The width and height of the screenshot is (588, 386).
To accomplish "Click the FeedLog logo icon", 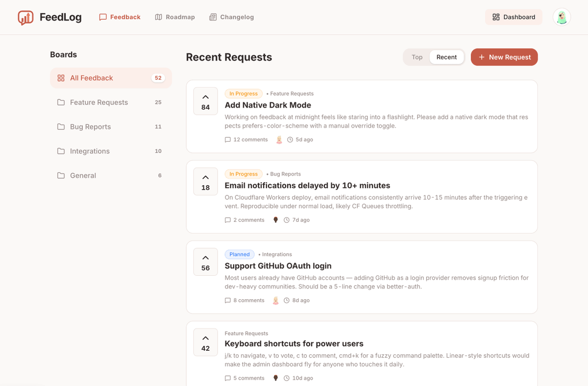I will click(x=25, y=18).
